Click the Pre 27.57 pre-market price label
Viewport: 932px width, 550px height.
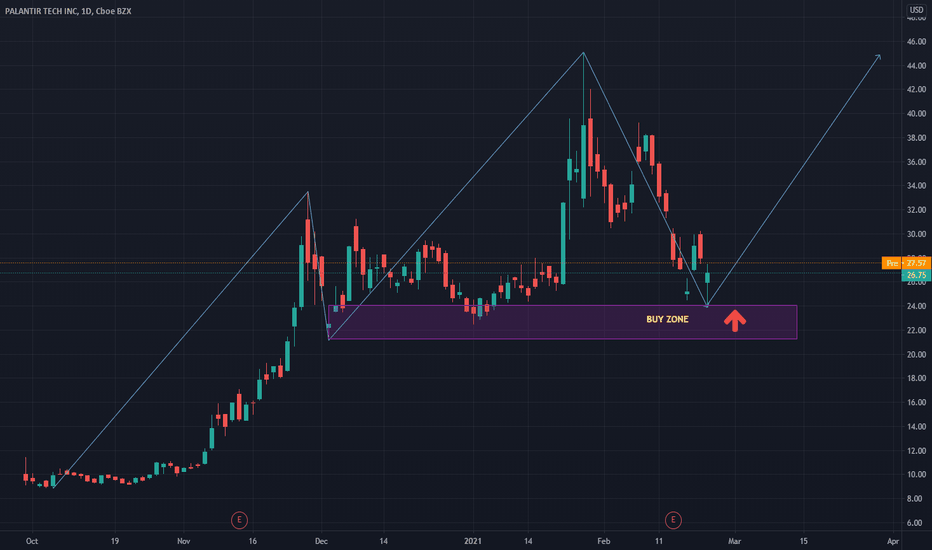906,263
